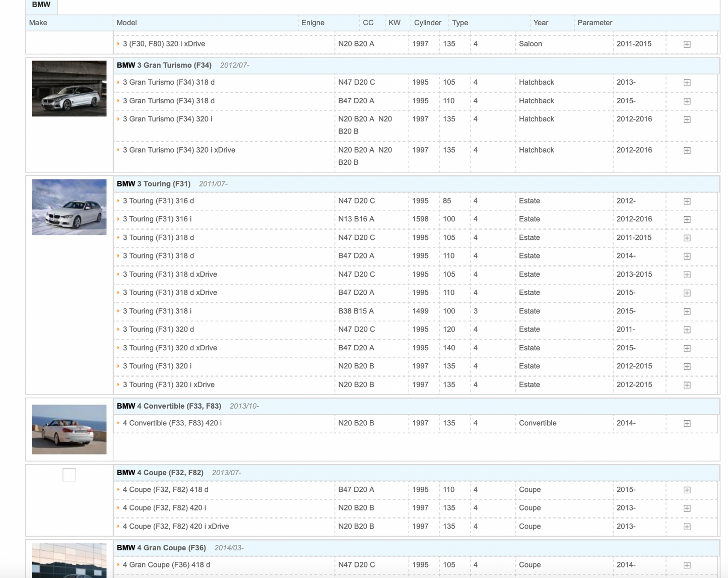
Task: Click the BMW 3 Touring car photo
Action: 70,207
